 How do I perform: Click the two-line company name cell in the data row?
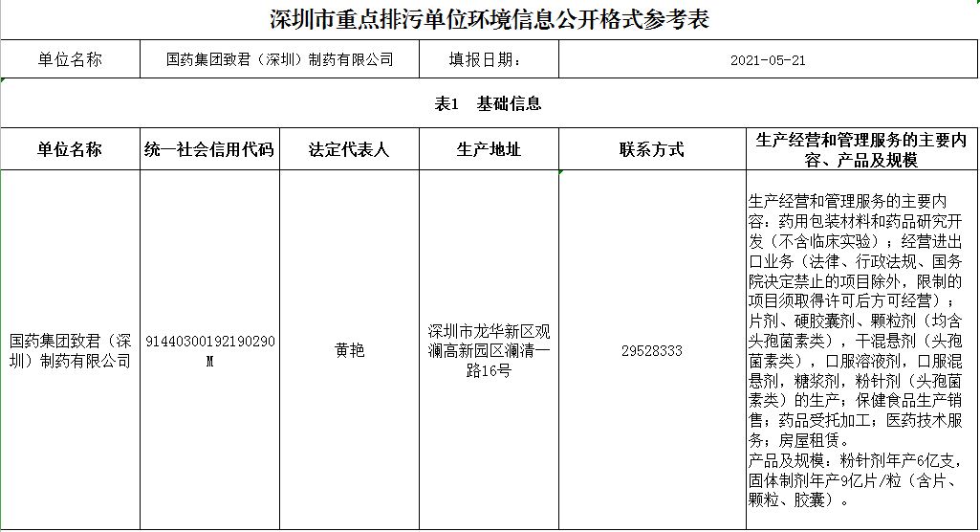click(x=70, y=350)
